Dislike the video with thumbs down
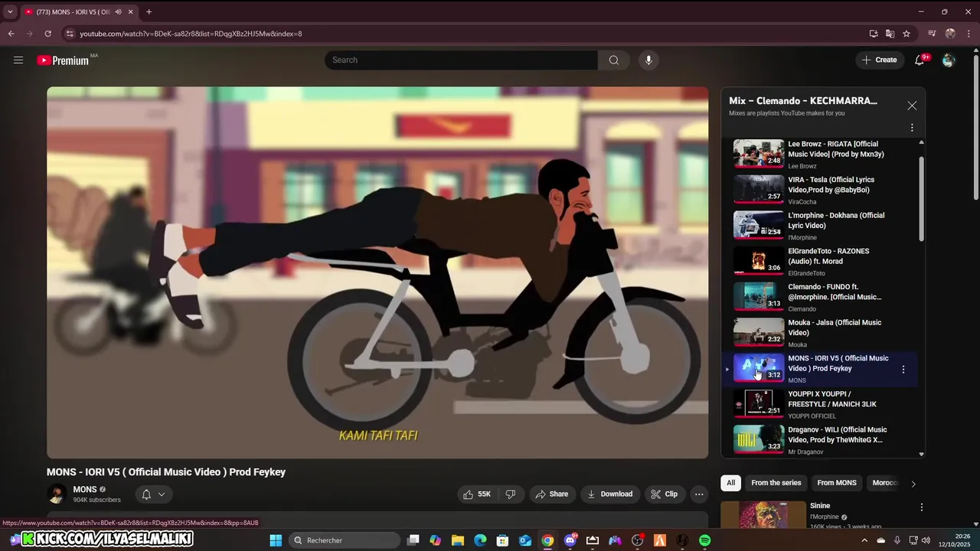 click(x=511, y=494)
